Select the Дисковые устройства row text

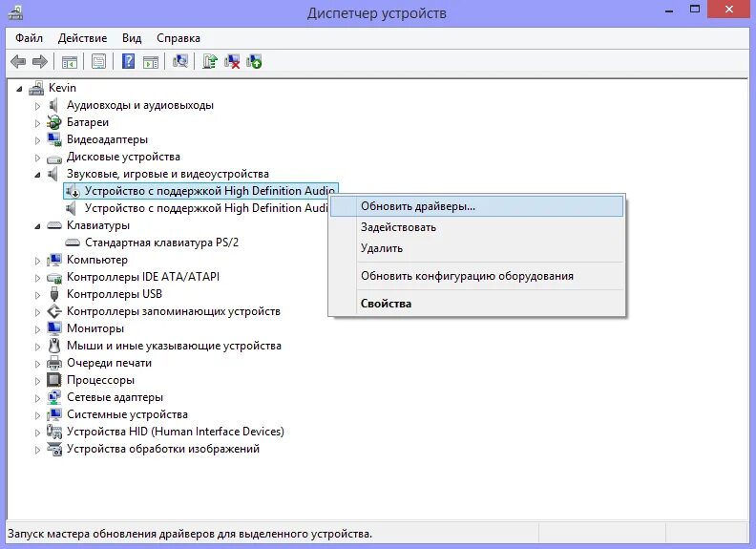[x=123, y=157]
